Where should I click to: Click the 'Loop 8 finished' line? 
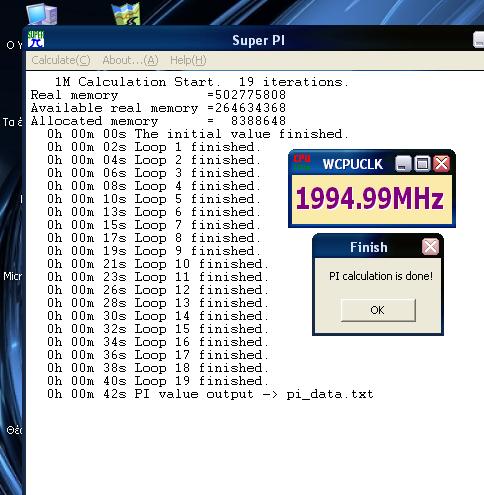pos(154,238)
